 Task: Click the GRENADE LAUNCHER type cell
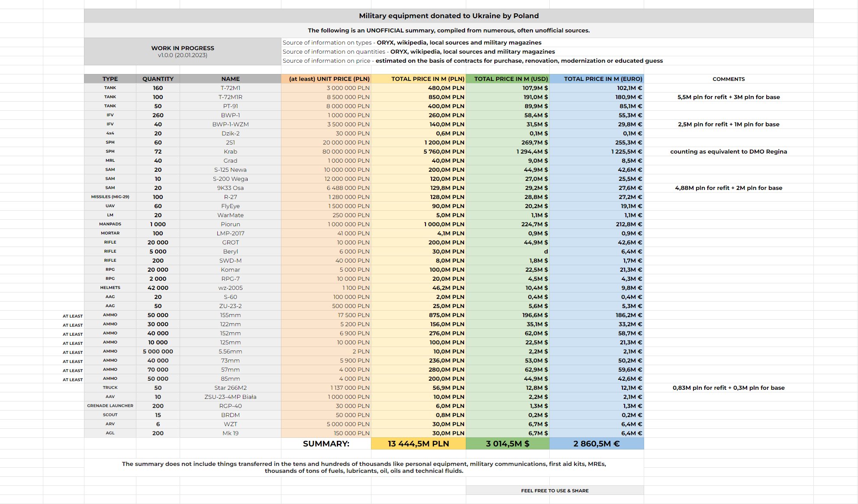point(110,406)
